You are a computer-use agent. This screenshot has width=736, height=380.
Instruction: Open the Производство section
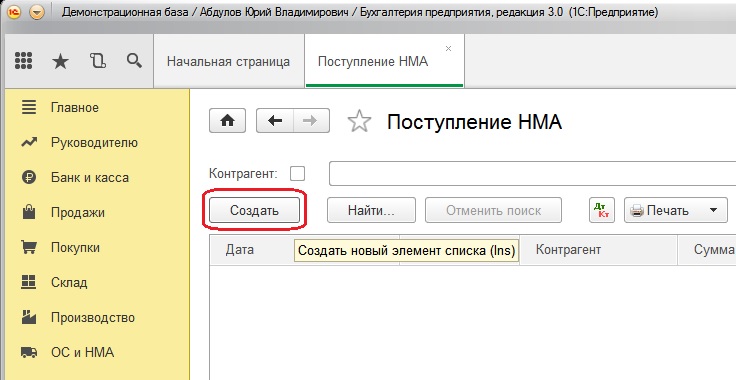click(92, 318)
